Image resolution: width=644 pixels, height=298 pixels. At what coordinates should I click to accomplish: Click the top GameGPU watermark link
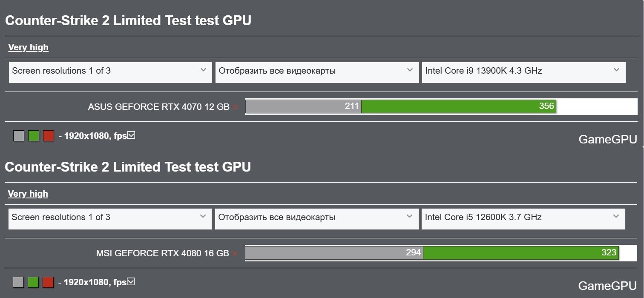click(x=608, y=139)
